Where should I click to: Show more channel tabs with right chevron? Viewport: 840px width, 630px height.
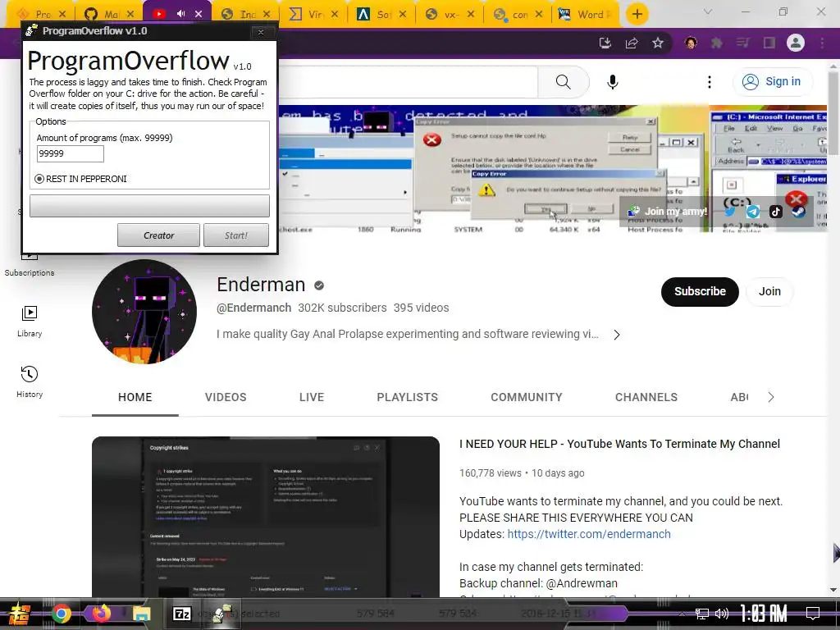pyautogui.click(x=771, y=398)
